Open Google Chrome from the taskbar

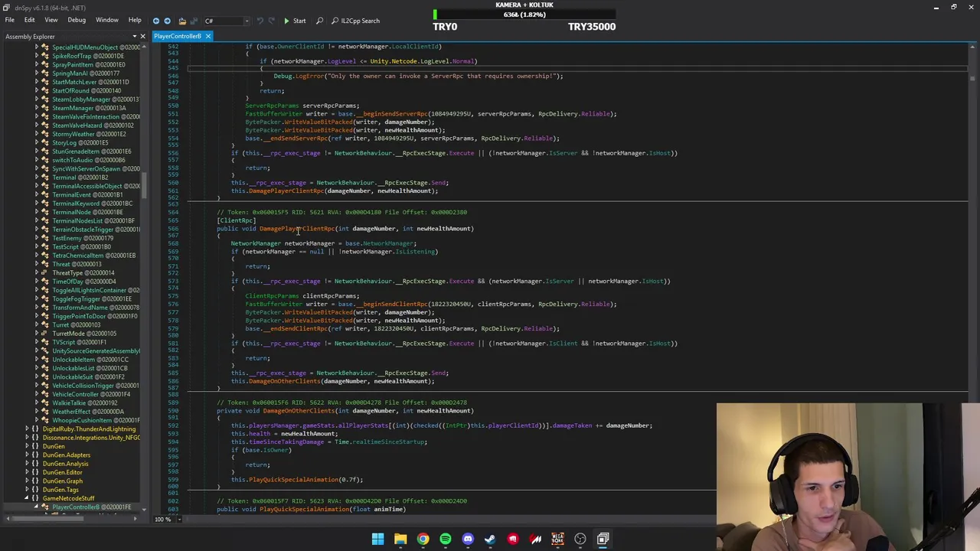pyautogui.click(x=423, y=539)
